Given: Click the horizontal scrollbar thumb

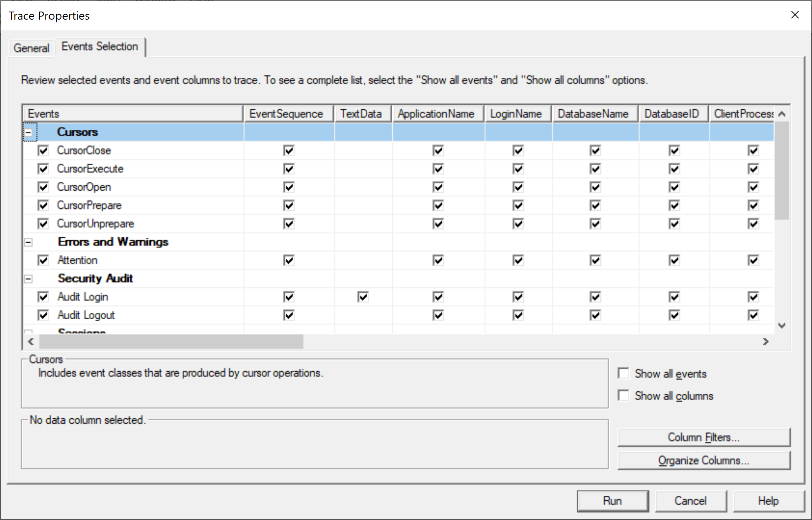Looking at the screenshot, I should pos(171,341).
